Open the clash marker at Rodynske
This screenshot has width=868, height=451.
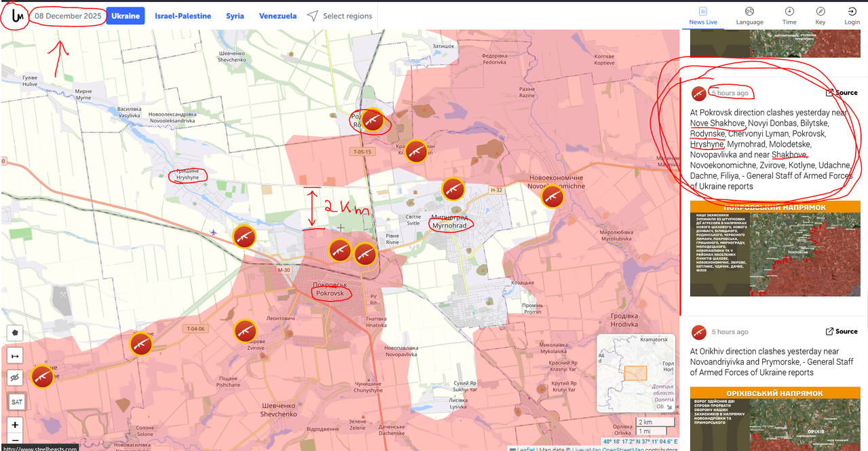372,120
